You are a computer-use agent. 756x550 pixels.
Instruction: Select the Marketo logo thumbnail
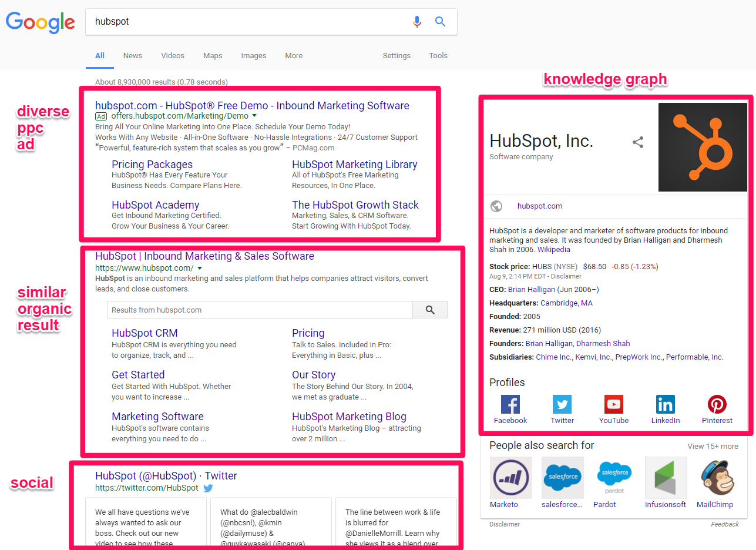[x=511, y=478]
